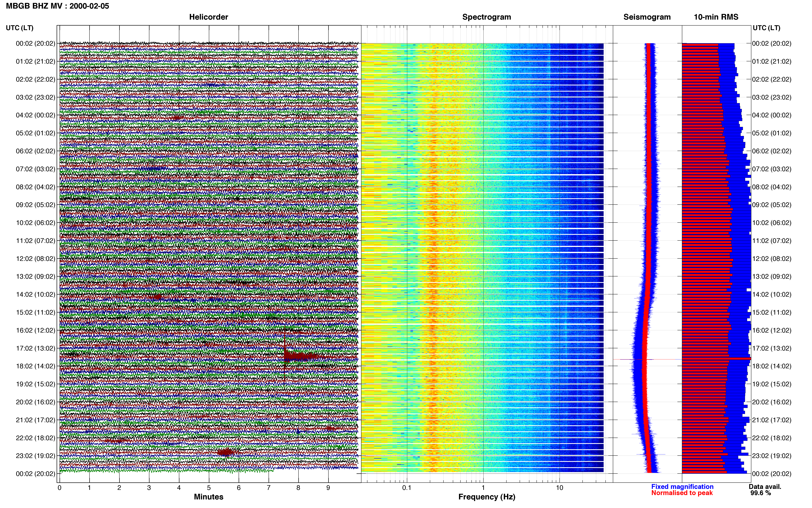812x508 pixels.
Task: Click left time label '21:02 (17:02)'
Action: (x=36, y=420)
